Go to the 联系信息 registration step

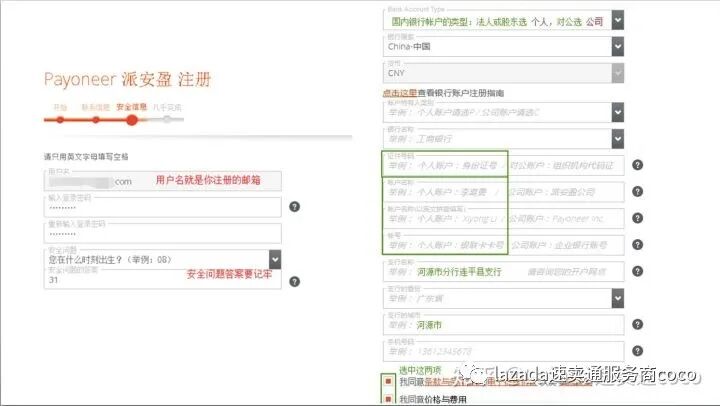tap(96, 107)
